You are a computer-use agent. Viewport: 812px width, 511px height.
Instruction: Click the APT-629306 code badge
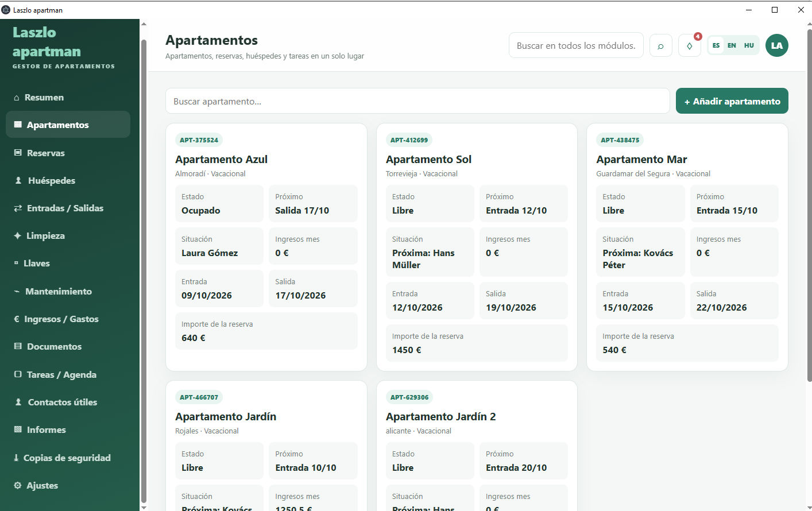[x=409, y=397]
